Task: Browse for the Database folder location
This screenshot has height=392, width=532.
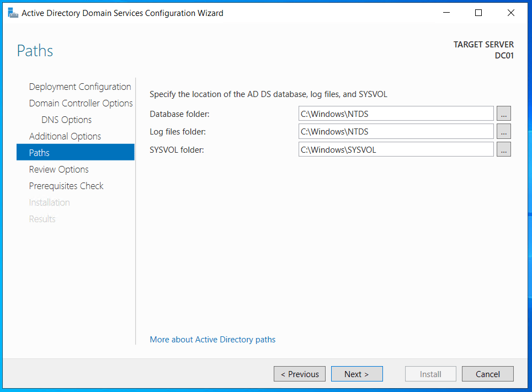Action: (503, 114)
